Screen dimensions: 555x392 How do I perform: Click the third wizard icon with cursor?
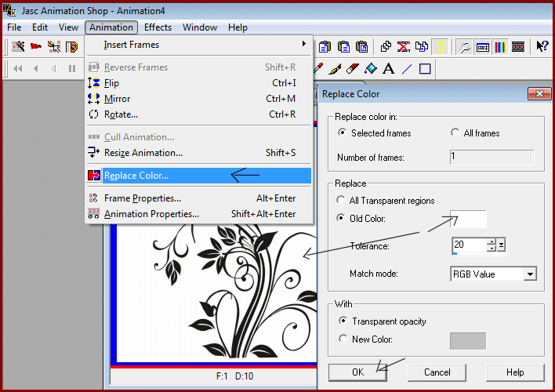[x=54, y=46]
